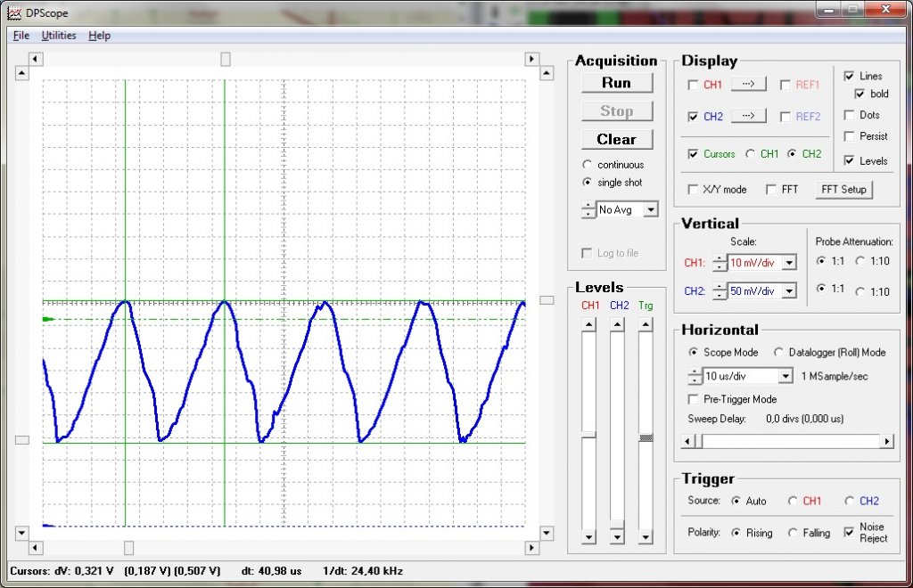Click the down arrow right of waveform
Screen dimensions: 913x588
coord(547,532)
